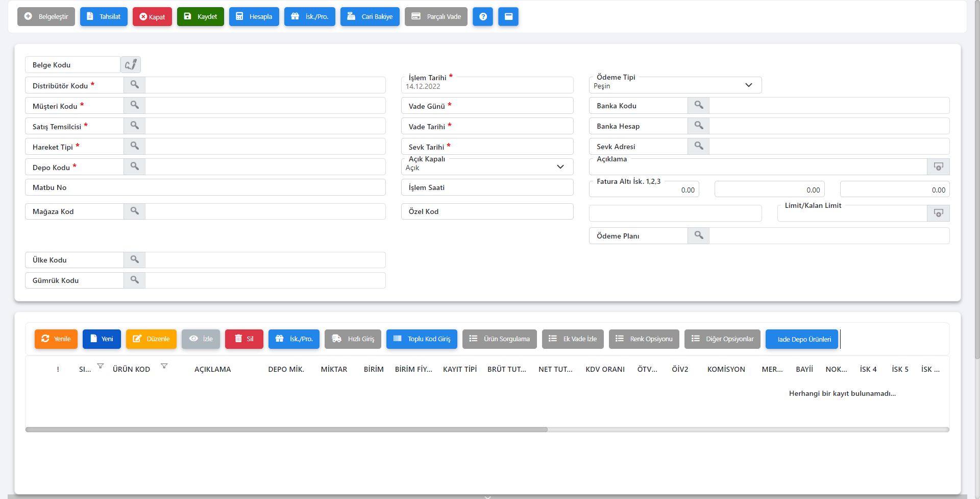
Task: Click the green Kaydet button
Action: [201, 17]
